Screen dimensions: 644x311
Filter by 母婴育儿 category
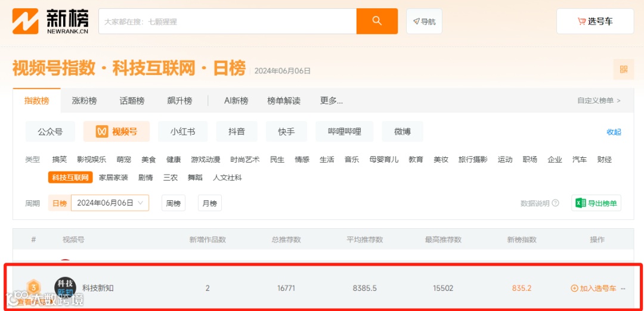384,160
